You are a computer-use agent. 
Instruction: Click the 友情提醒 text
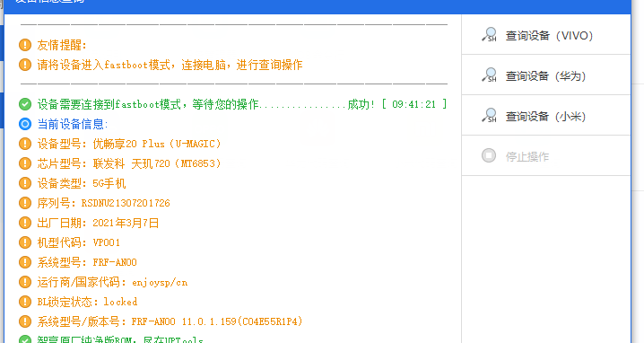tap(62, 45)
